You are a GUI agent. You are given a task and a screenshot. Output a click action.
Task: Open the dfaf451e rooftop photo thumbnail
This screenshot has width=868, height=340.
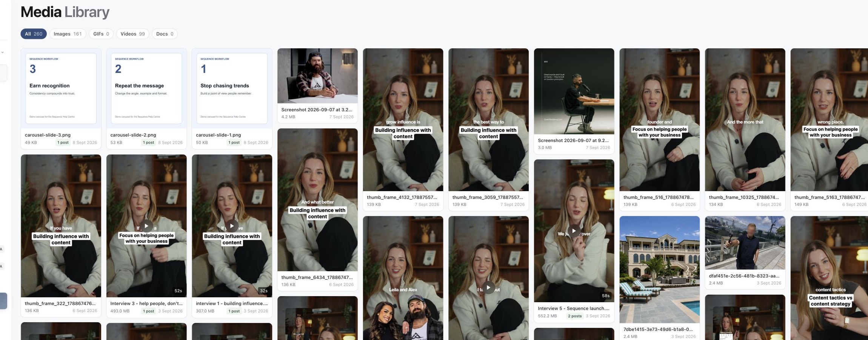pyautogui.click(x=745, y=243)
